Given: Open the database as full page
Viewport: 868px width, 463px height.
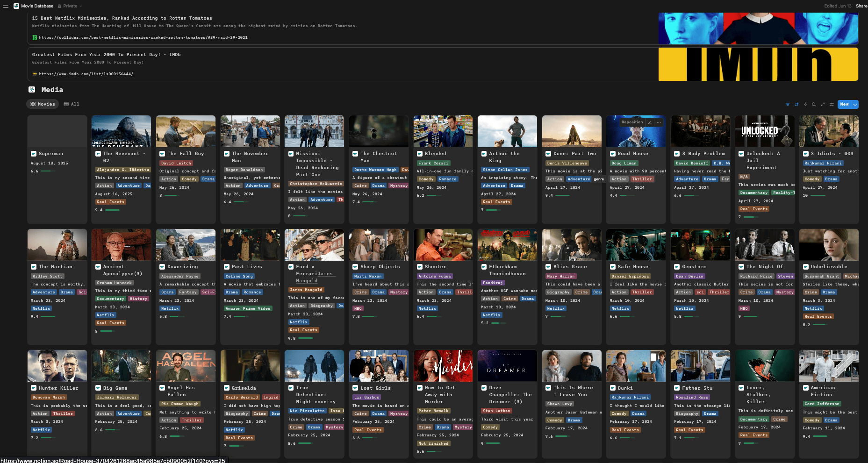Looking at the screenshot, I should [x=823, y=104].
